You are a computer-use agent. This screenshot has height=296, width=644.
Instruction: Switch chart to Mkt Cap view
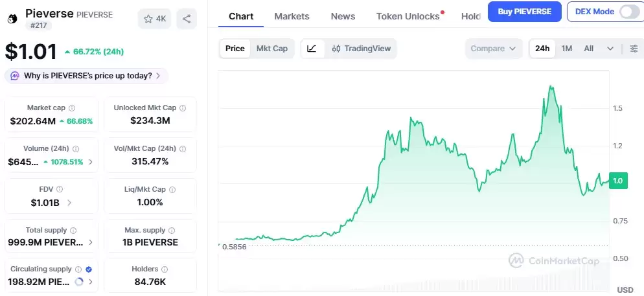[272, 49]
